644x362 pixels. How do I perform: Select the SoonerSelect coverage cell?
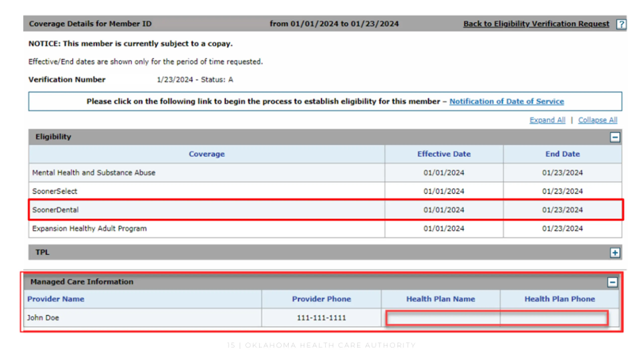[x=207, y=191]
